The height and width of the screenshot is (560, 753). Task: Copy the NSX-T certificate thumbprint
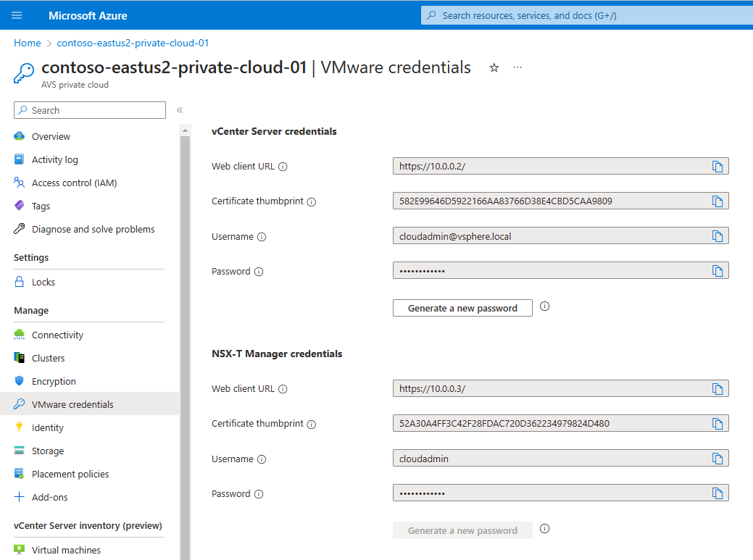coord(718,424)
